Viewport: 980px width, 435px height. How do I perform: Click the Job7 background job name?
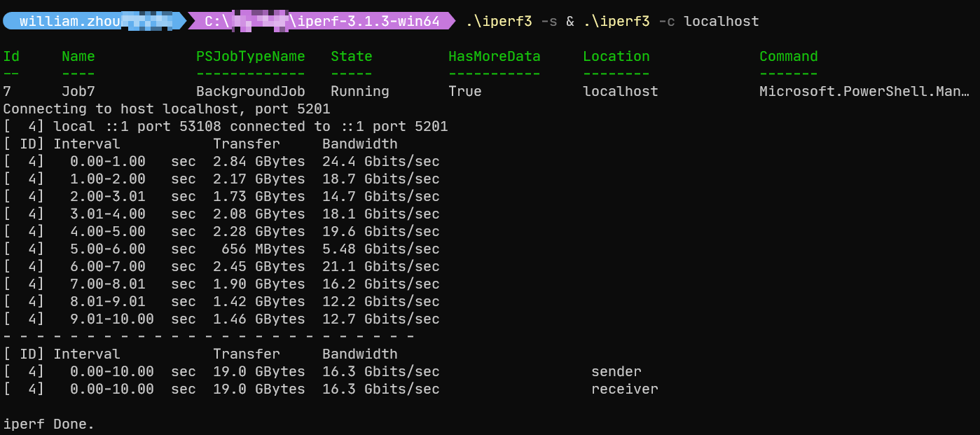tap(77, 90)
